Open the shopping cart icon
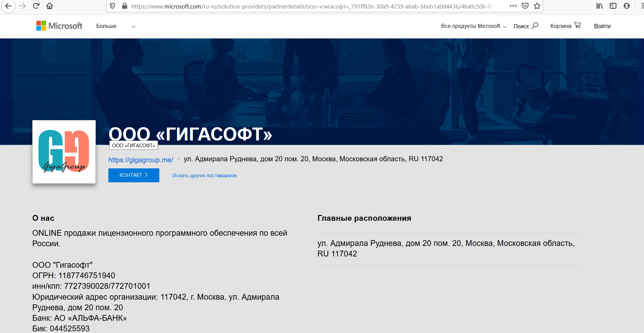This screenshot has height=333, width=644. pos(577,25)
